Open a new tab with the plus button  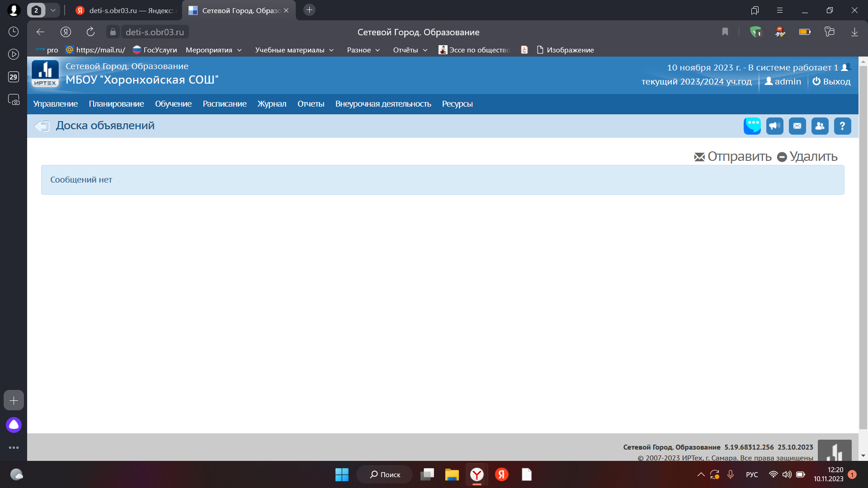coord(309,10)
